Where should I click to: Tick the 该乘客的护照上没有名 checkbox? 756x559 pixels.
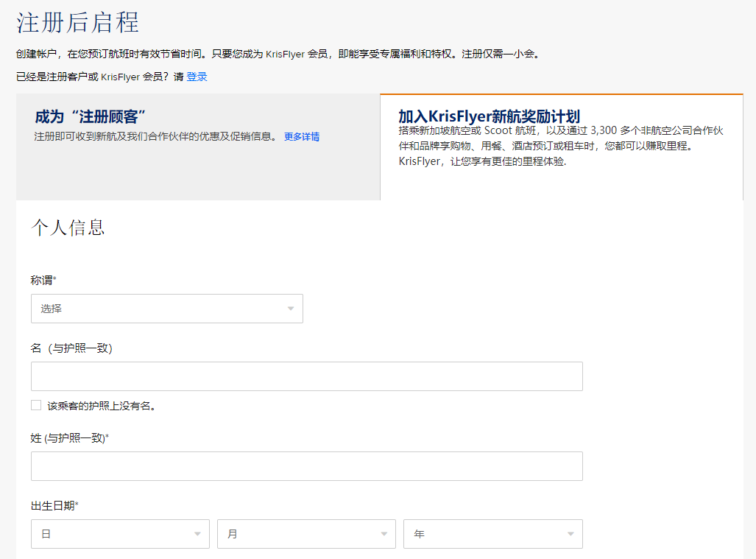[x=36, y=405]
